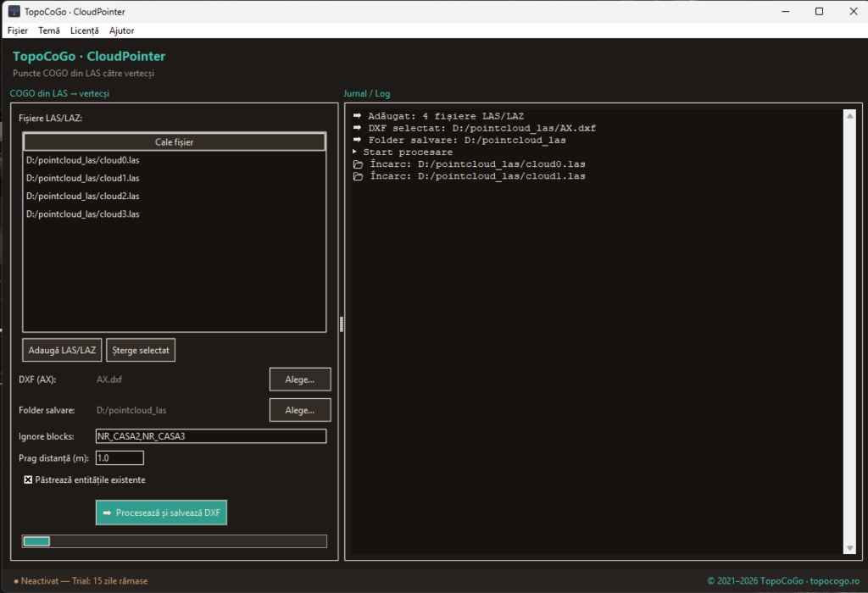Click '© 2021–2026 TopoCoGo · topocogo.ro' footer
Image resolution: width=868 pixels, height=593 pixels.
click(x=782, y=581)
